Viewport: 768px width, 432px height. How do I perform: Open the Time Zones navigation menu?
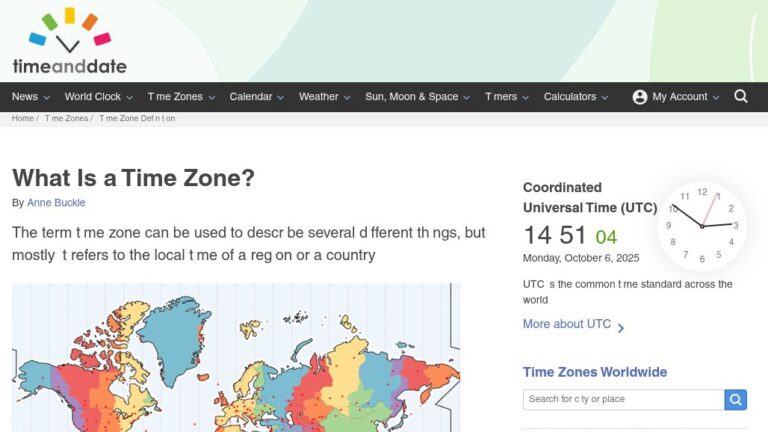click(181, 97)
